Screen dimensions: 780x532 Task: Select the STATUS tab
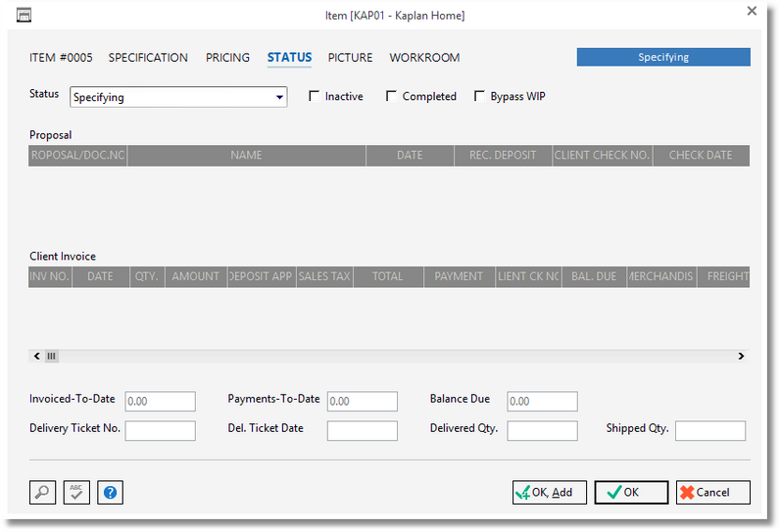pyautogui.click(x=289, y=58)
